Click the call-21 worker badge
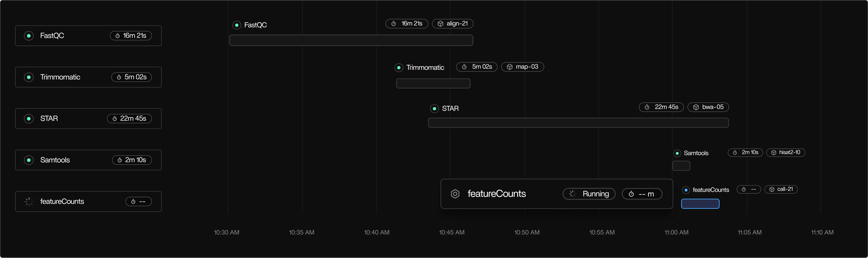The width and height of the screenshot is (868, 258). click(781, 189)
